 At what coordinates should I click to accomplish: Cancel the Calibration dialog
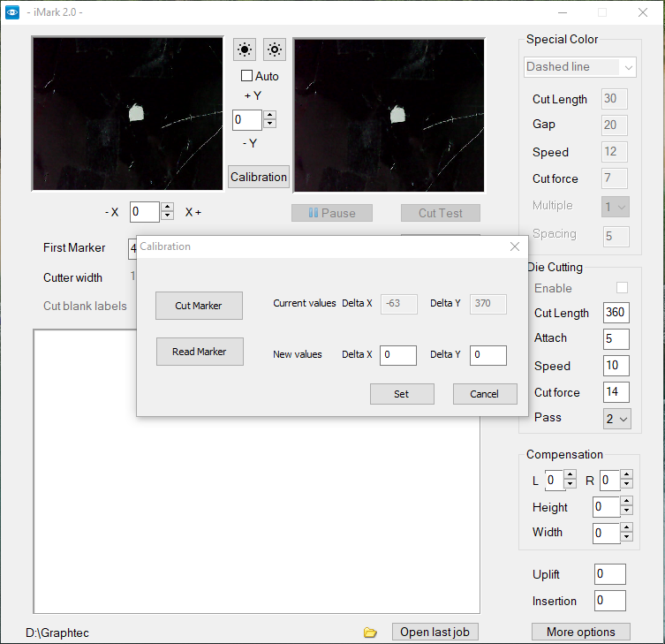[484, 394]
